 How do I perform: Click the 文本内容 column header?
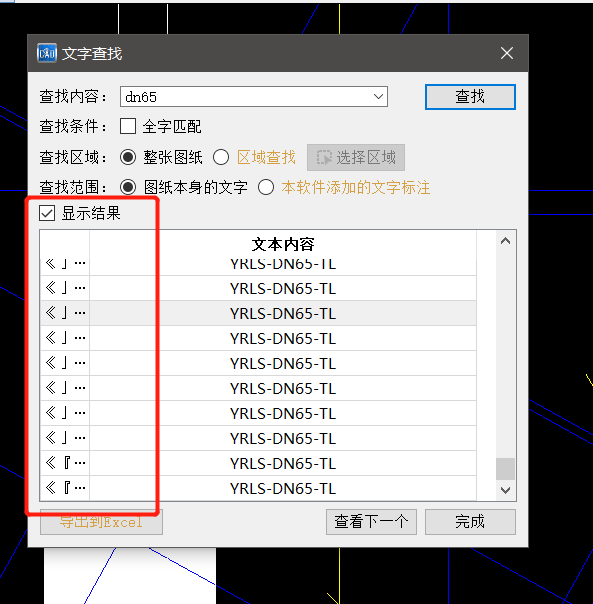click(x=283, y=244)
